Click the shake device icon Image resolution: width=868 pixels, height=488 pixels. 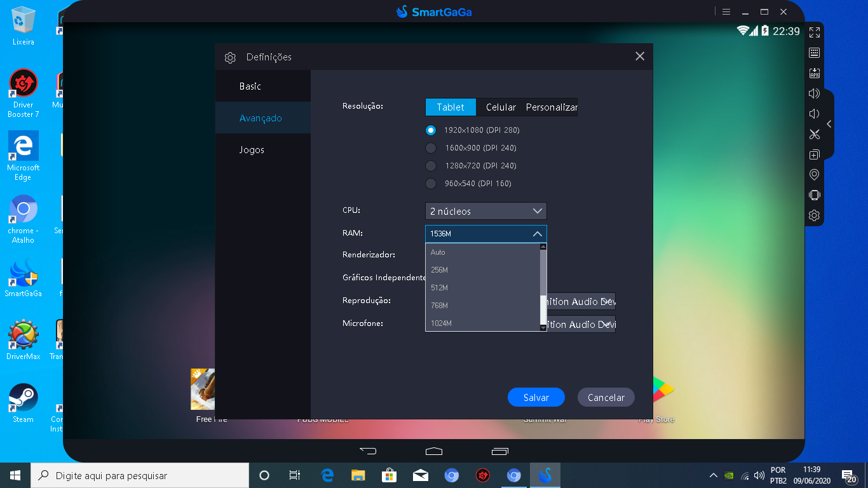point(814,195)
